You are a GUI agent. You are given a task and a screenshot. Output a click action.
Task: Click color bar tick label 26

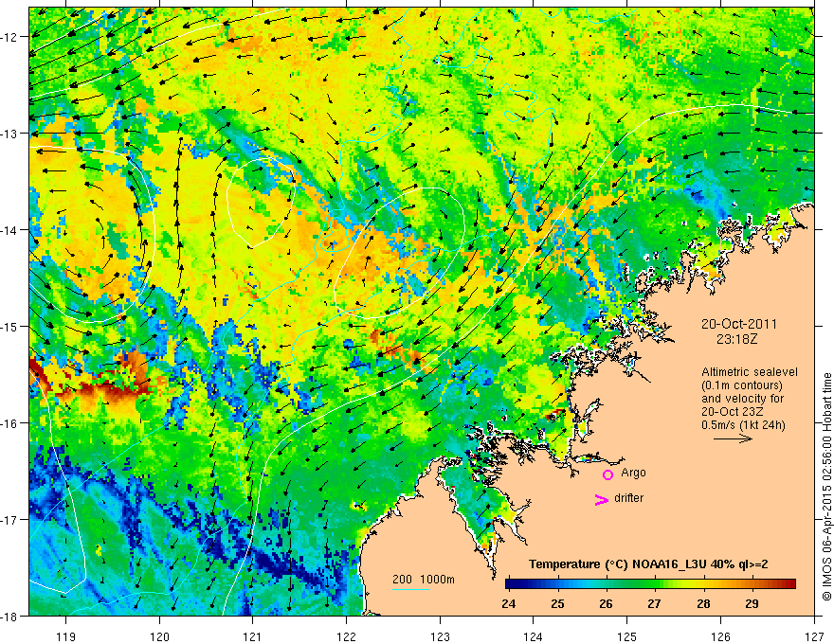pos(606,603)
